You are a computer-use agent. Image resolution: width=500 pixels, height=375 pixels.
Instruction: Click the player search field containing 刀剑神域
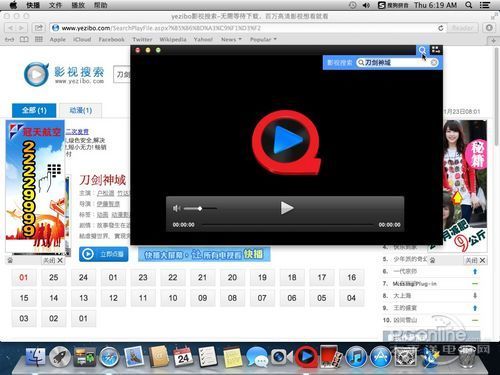pos(397,63)
